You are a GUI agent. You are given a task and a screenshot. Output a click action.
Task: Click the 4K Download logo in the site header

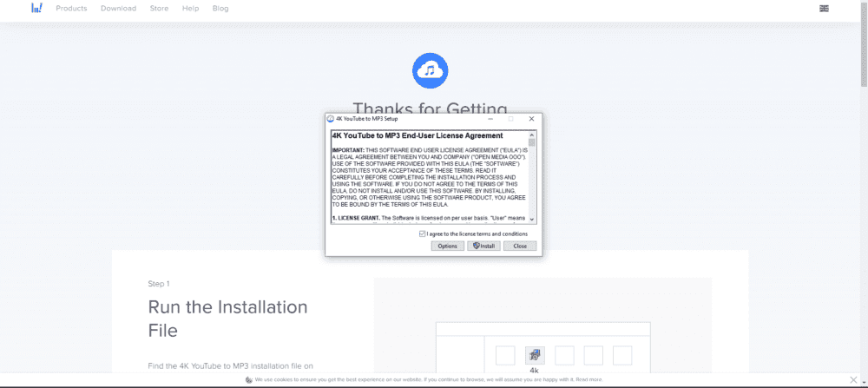pyautogui.click(x=36, y=9)
